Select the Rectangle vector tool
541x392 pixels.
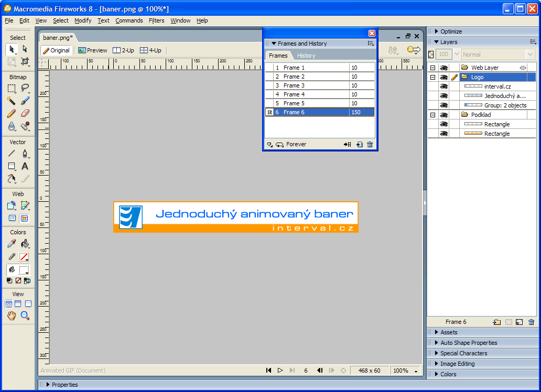(x=12, y=166)
